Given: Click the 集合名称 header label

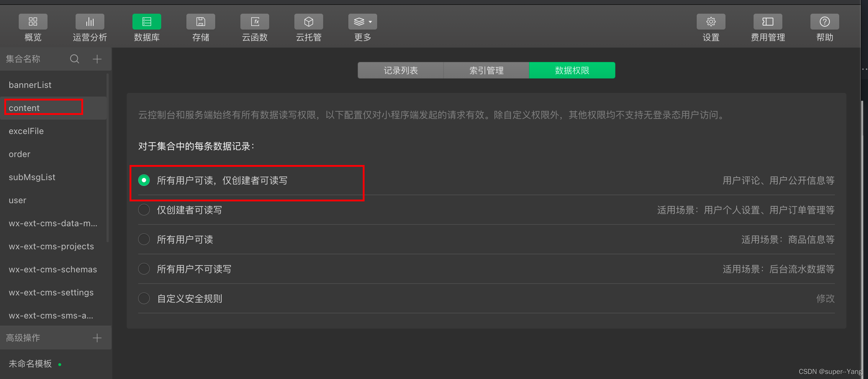Looking at the screenshot, I should click(23, 59).
